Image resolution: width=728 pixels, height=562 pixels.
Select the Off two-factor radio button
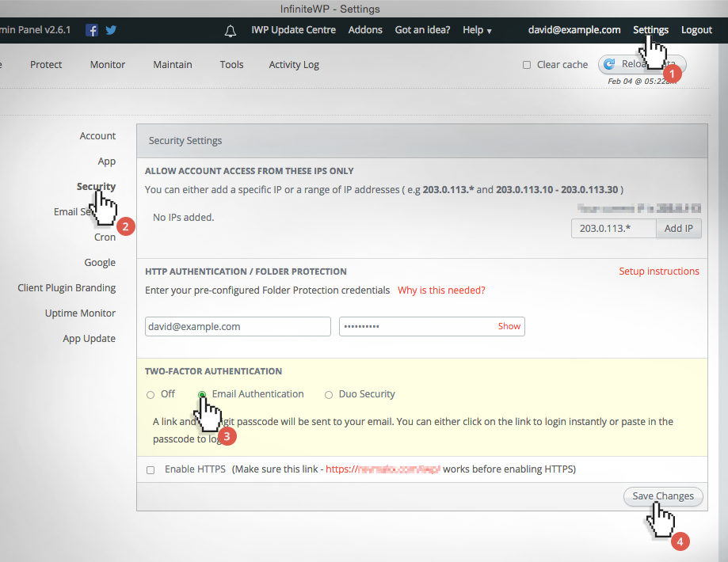[150, 394]
